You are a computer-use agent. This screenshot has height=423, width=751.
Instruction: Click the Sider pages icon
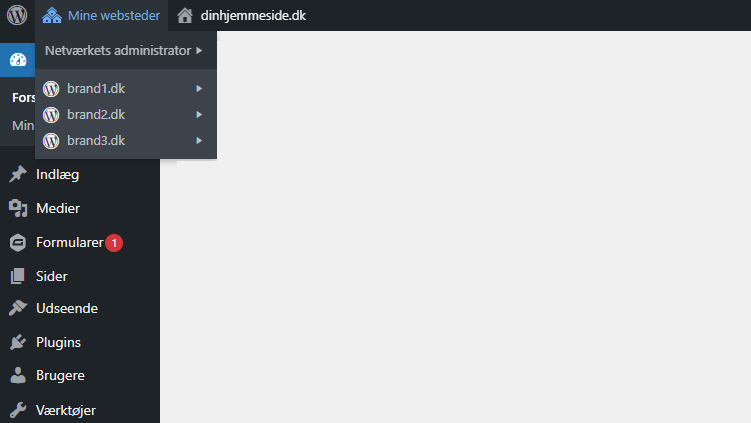pos(18,276)
